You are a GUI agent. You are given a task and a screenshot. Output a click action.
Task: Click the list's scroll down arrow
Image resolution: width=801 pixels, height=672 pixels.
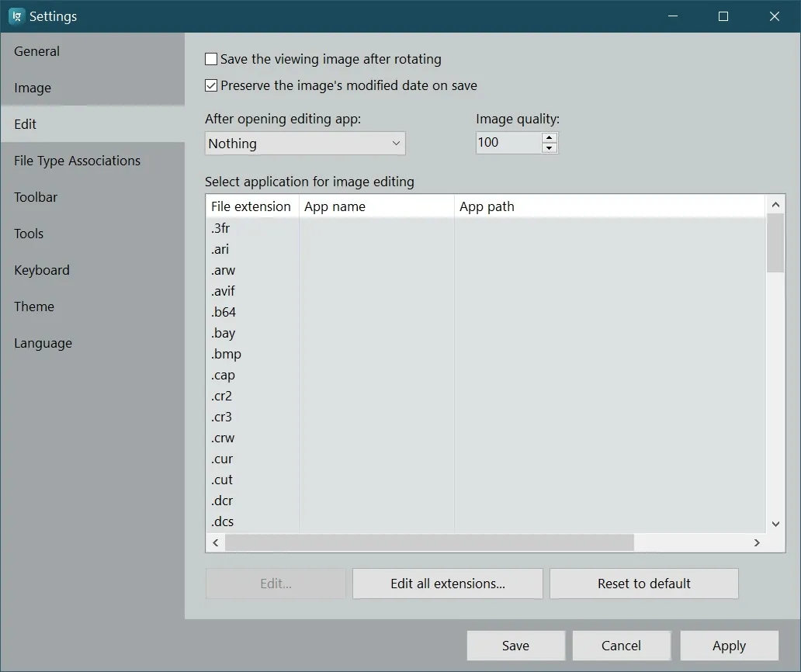(x=775, y=524)
